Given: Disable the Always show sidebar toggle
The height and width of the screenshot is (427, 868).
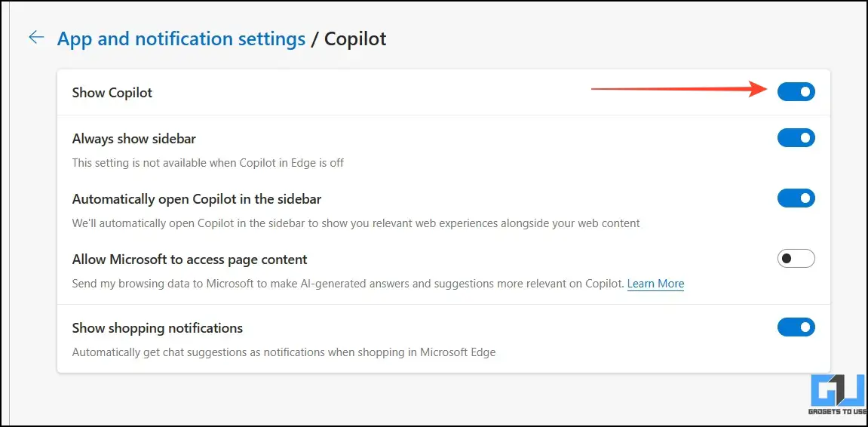Looking at the screenshot, I should 796,137.
